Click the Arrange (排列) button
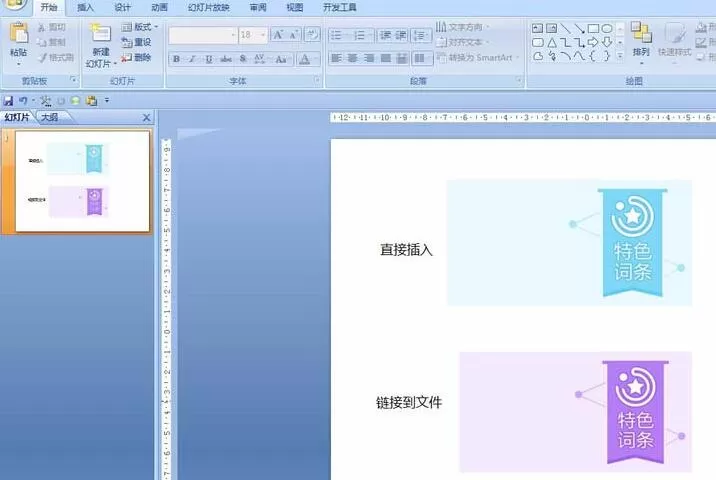The width and height of the screenshot is (716, 480). coord(641,42)
